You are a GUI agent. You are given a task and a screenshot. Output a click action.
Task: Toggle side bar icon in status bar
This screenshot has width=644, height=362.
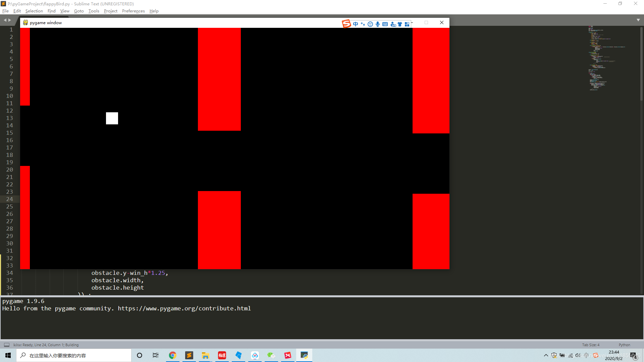point(7,345)
